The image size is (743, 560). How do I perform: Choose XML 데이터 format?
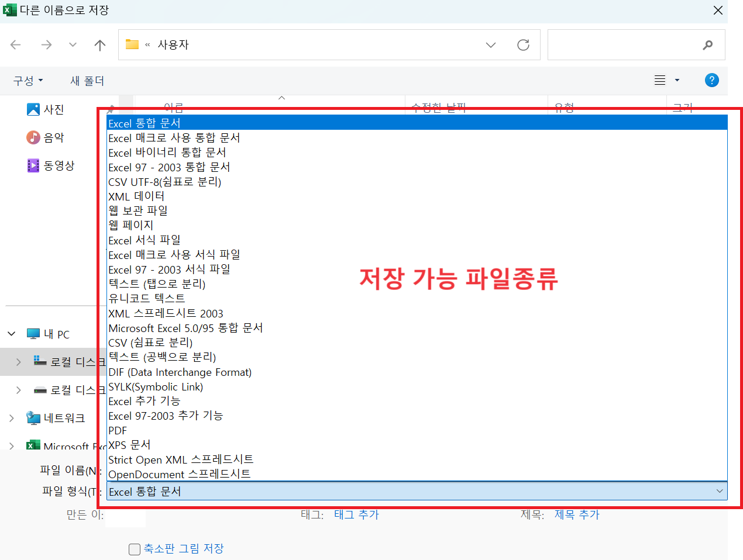coord(417,196)
